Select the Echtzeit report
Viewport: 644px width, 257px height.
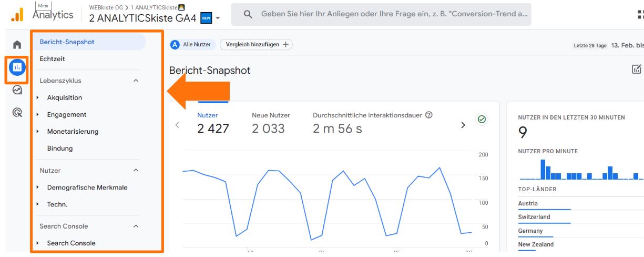coord(53,59)
